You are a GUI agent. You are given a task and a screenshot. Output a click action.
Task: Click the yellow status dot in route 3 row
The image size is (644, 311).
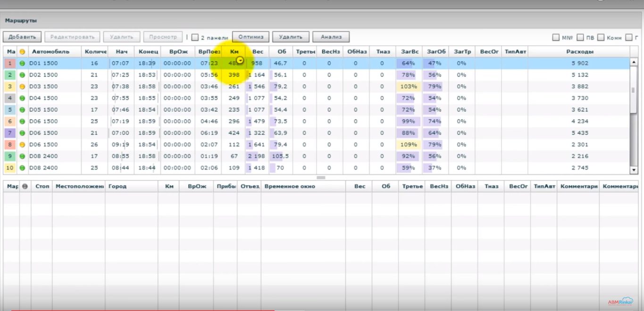(22, 87)
